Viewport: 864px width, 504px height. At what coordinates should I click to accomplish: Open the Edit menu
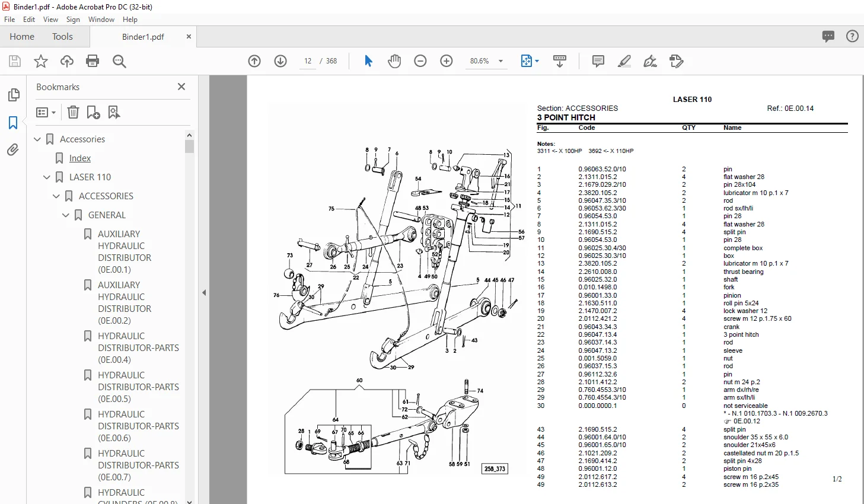29,20
